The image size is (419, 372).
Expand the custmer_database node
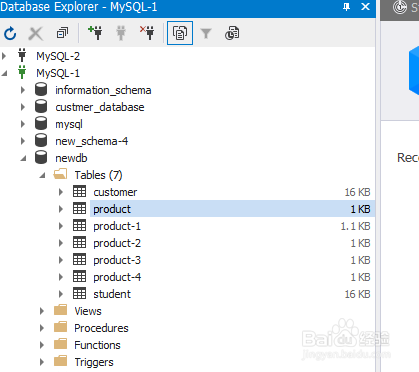click(23, 107)
